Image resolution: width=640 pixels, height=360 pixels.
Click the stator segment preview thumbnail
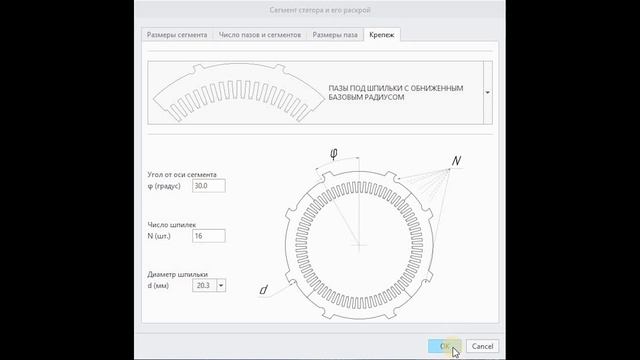tap(238, 93)
